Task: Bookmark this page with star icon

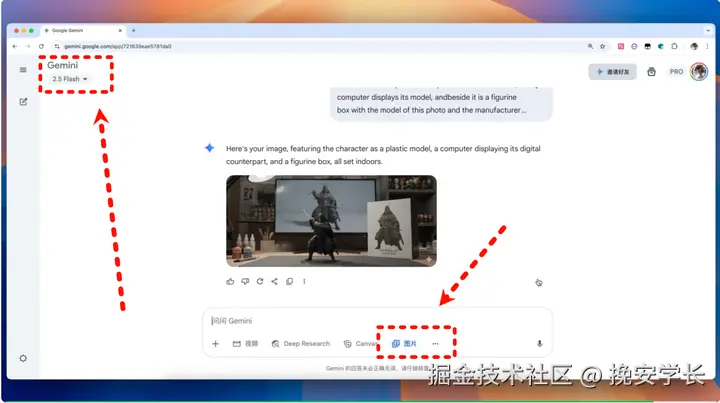Action: [x=602, y=46]
